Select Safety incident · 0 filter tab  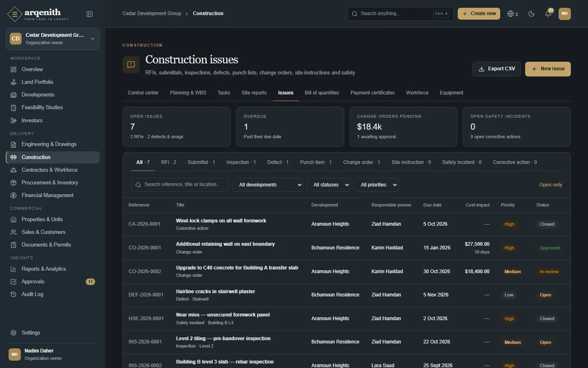pyautogui.click(x=462, y=162)
